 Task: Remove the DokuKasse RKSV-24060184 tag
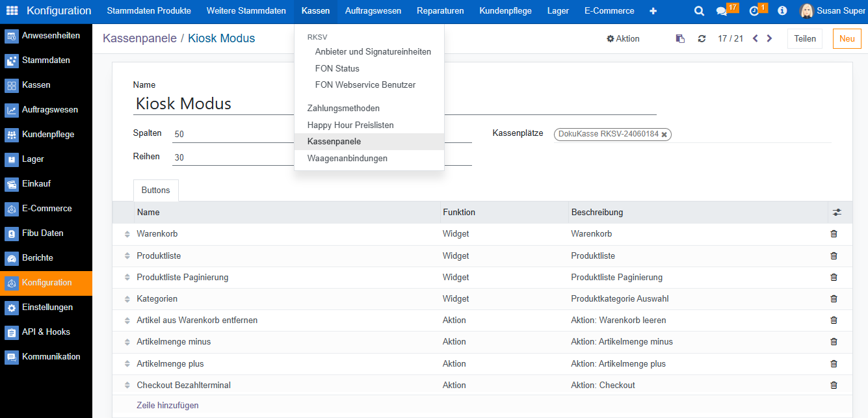pyautogui.click(x=664, y=135)
